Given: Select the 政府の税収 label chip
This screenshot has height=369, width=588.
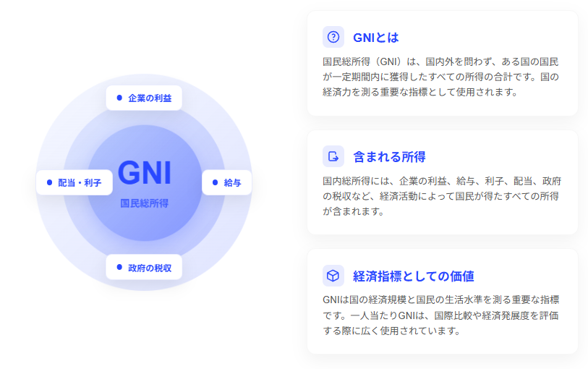Looking at the screenshot, I should tap(144, 268).
